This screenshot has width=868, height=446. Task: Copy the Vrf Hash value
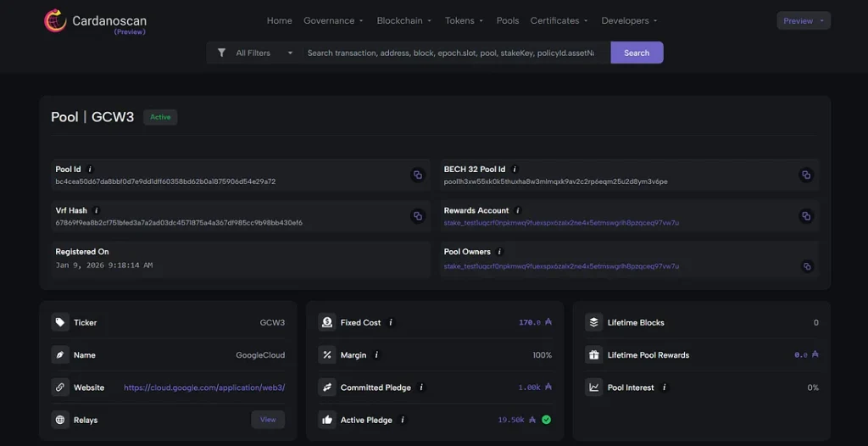pyautogui.click(x=418, y=216)
